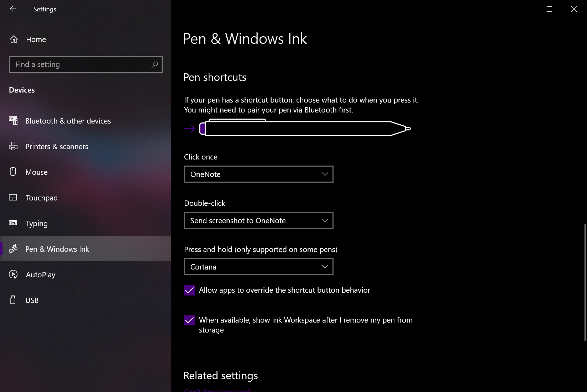The image size is (587, 392).
Task: Select the Typing keyboard icon
Action: click(13, 223)
